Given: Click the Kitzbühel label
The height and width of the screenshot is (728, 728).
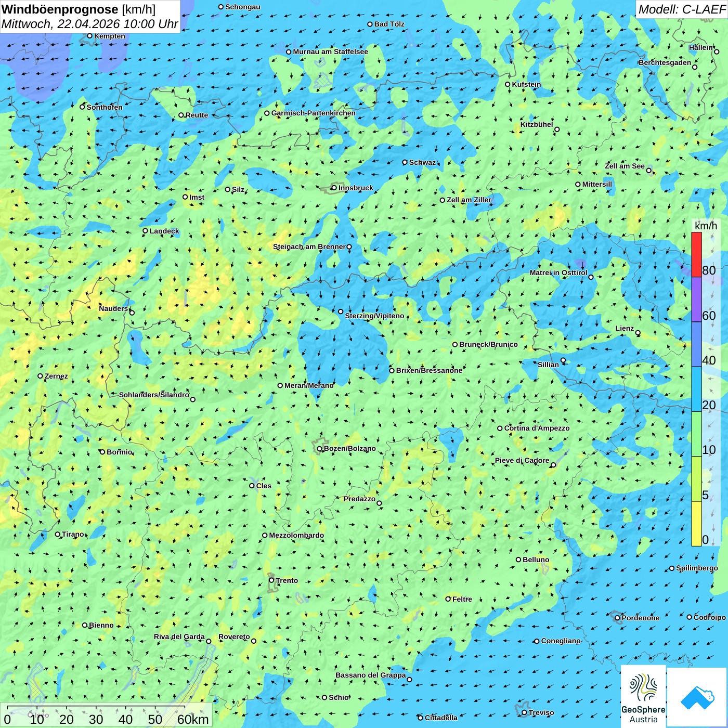Looking at the screenshot, I should pos(537,124).
